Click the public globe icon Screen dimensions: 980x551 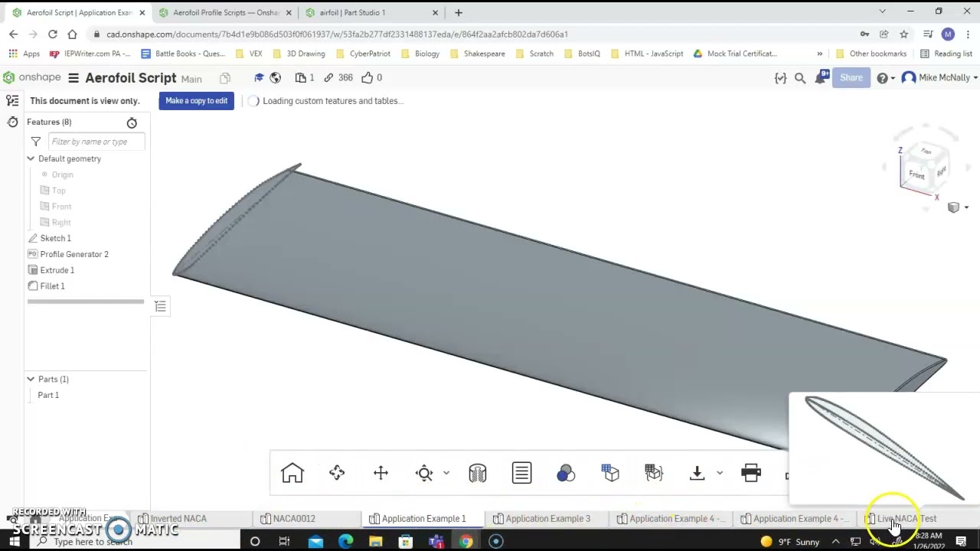(x=276, y=77)
